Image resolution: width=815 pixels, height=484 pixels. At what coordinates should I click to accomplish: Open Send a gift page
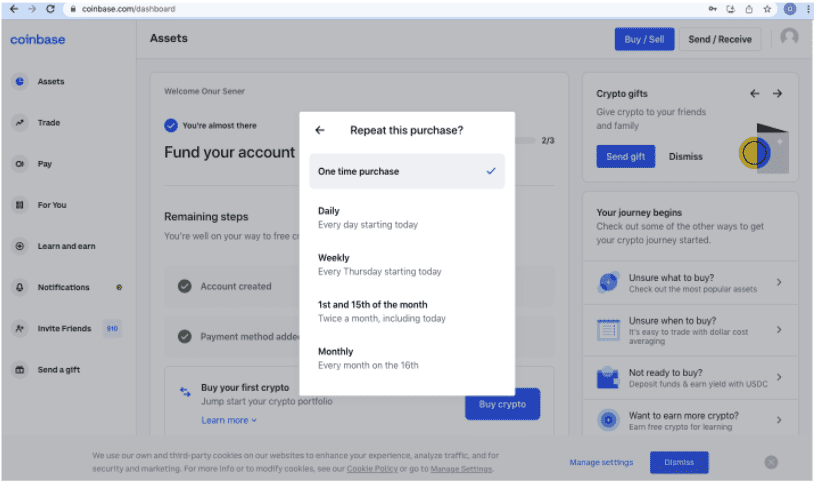[x=59, y=370]
